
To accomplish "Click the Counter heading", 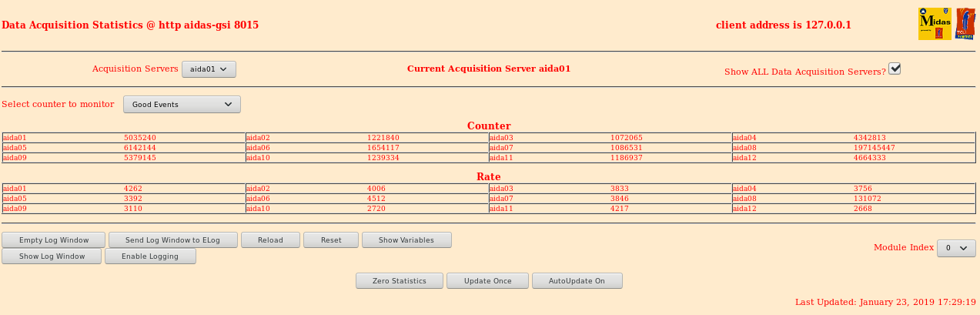I will click(489, 126).
